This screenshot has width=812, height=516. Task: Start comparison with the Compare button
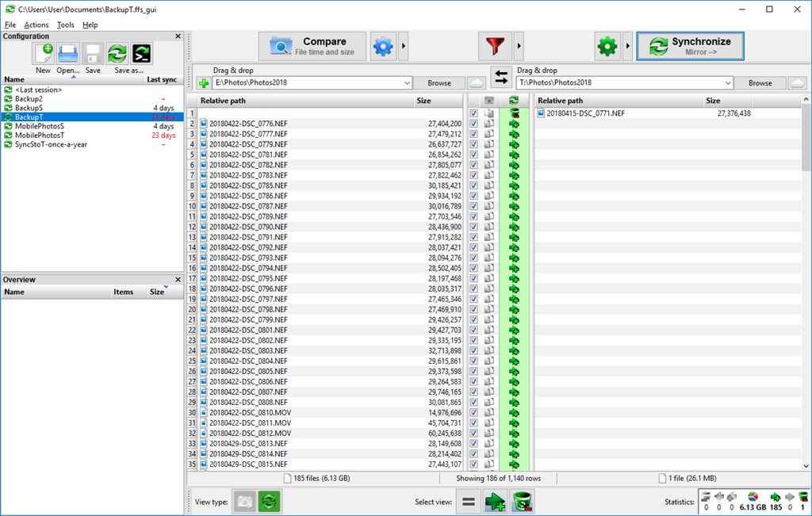point(312,47)
